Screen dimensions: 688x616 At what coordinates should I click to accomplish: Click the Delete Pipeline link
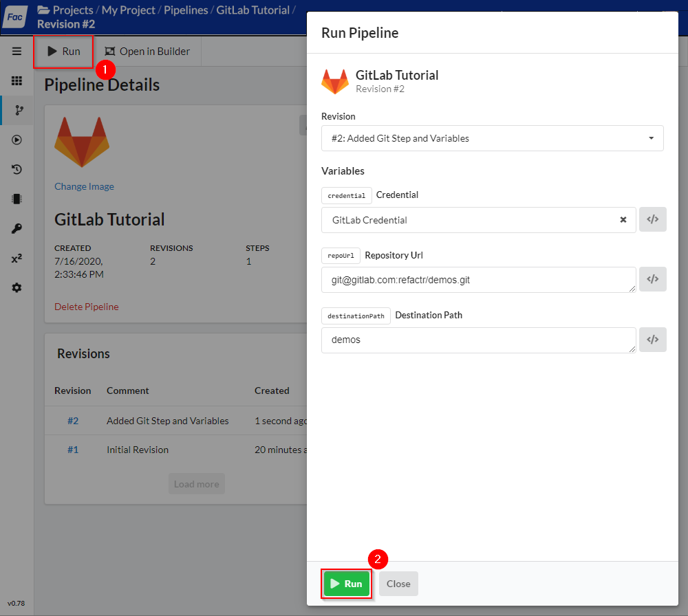87,307
